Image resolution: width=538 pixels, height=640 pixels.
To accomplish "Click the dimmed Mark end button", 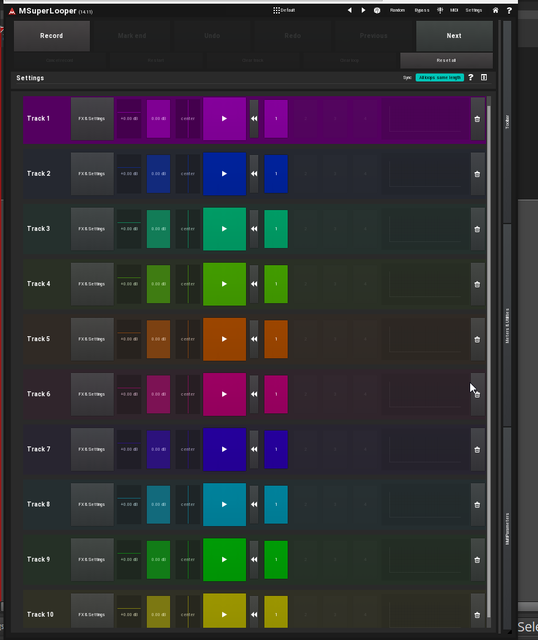I will pos(132,36).
